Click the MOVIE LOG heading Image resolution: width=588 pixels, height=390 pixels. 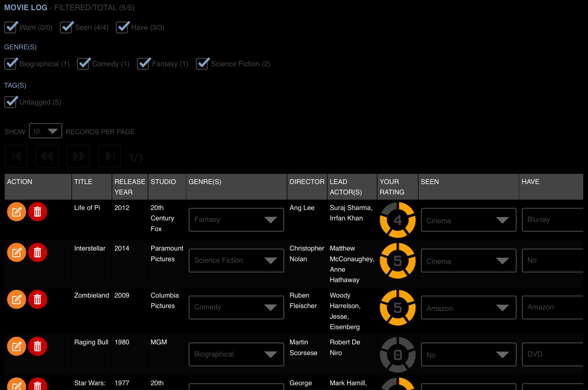pyautogui.click(x=26, y=7)
